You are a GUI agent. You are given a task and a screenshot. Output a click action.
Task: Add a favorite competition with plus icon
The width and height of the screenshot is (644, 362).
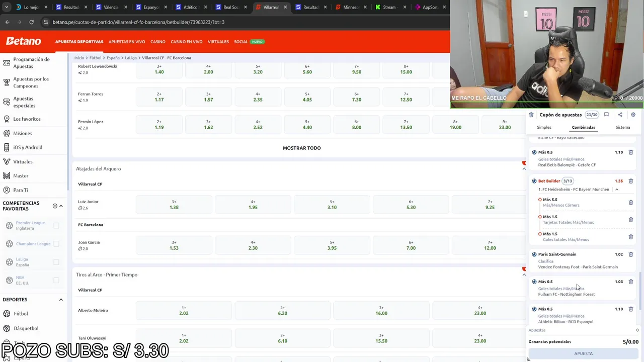point(55,206)
